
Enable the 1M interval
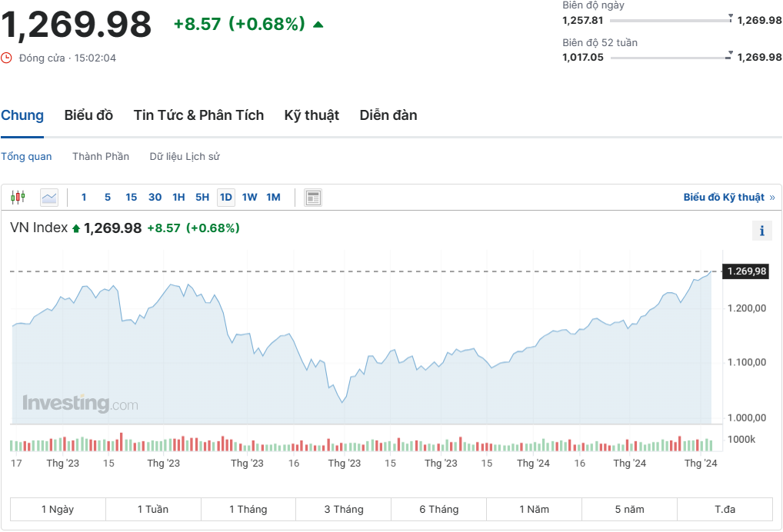tap(272, 197)
